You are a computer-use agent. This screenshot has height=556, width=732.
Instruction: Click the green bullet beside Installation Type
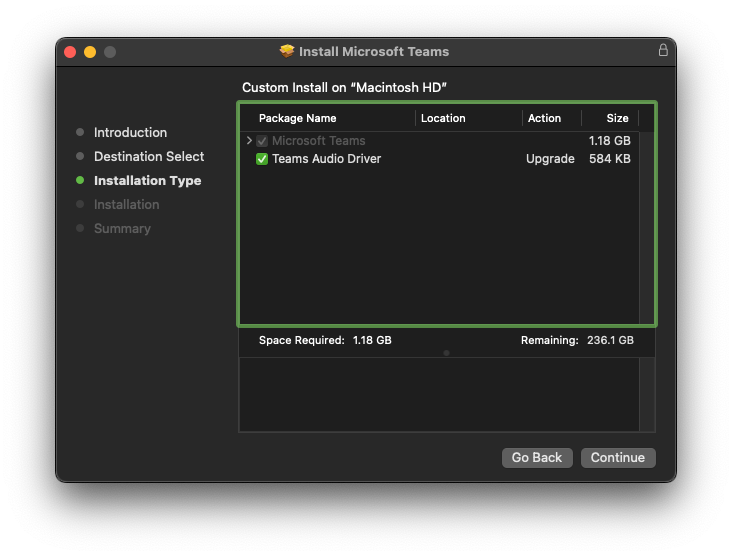point(80,181)
